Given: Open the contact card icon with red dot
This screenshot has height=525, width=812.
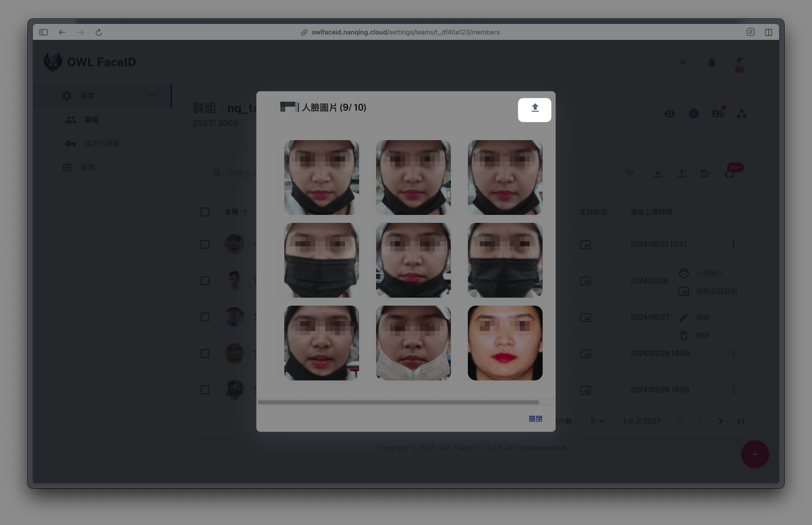Looking at the screenshot, I should point(717,114).
